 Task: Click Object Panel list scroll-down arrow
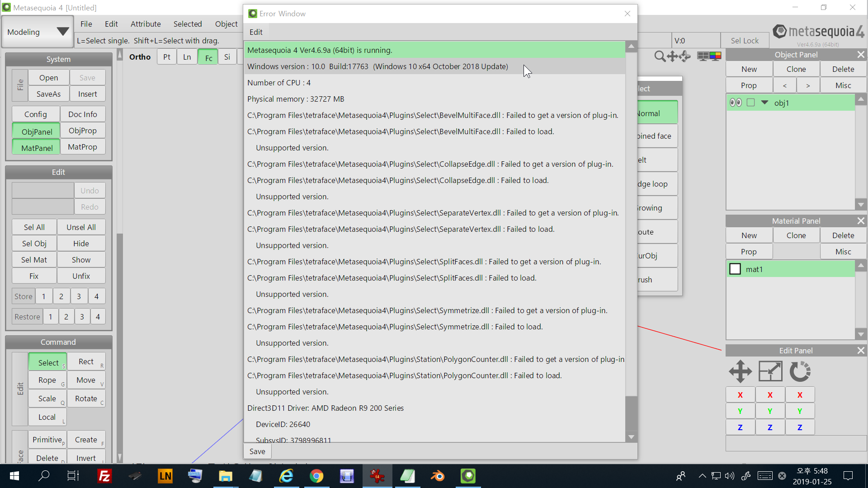pos(861,204)
